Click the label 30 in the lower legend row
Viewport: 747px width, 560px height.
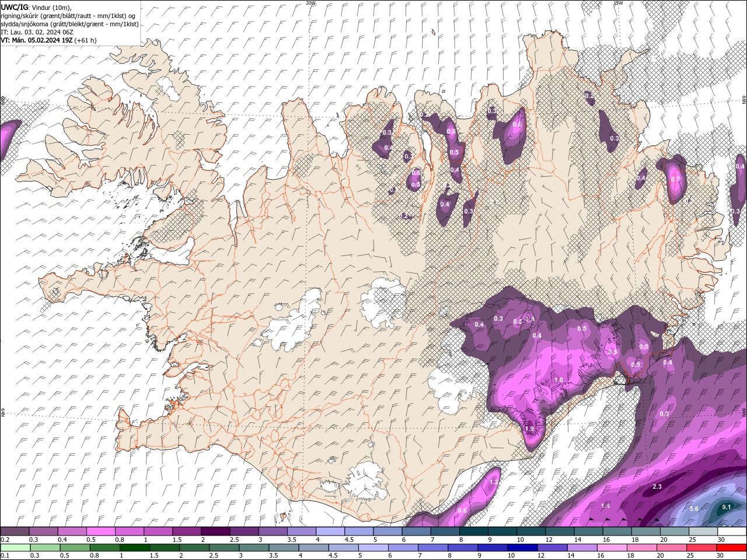tap(720, 556)
